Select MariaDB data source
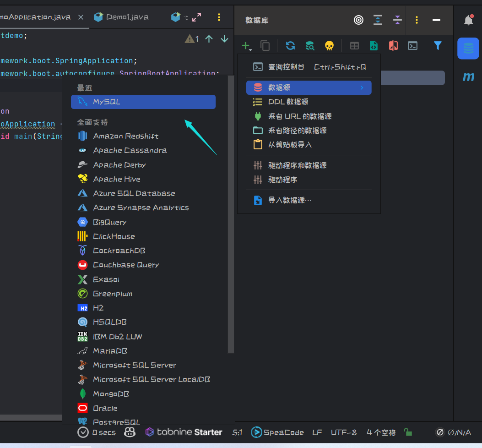The image size is (482, 448). tap(143, 351)
